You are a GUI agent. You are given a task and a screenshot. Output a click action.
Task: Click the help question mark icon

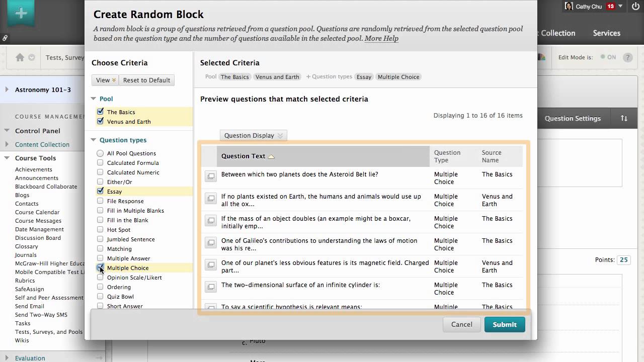627,57
